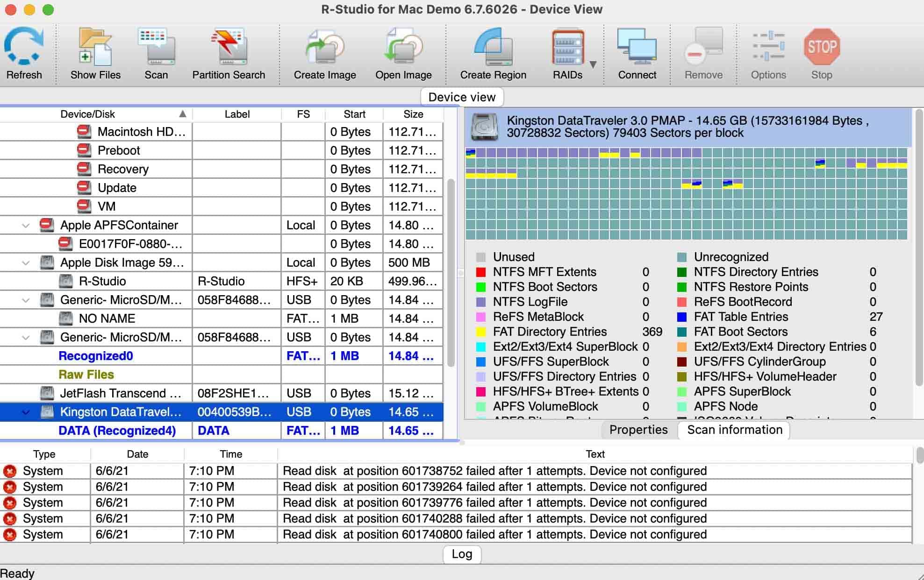The width and height of the screenshot is (924, 580).
Task: Switch to the Scan information tab
Action: pyautogui.click(x=734, y=430)
